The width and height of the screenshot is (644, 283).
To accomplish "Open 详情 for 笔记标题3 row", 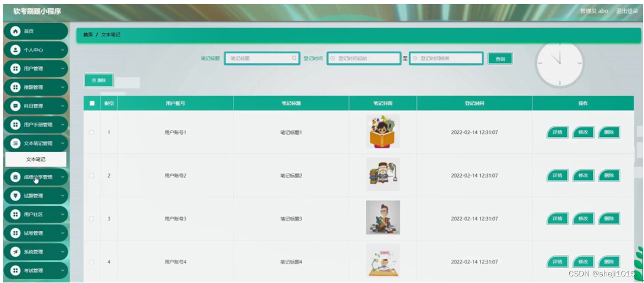I will [x=557, y=219].
